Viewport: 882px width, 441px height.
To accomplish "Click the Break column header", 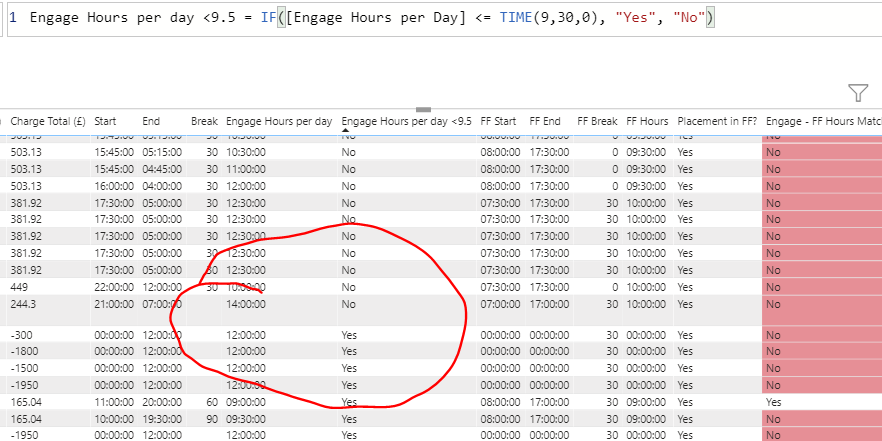I will click(204, 121).
